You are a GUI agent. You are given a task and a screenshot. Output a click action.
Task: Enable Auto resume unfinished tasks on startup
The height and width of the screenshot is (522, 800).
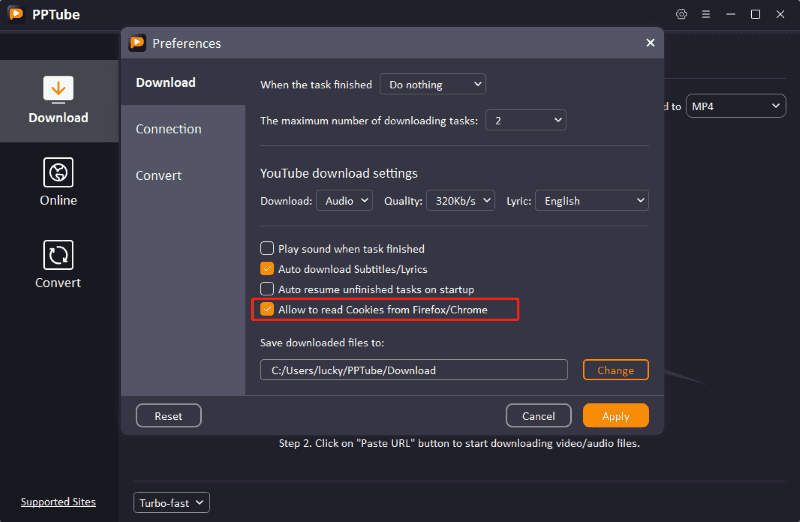click(267, 289)
